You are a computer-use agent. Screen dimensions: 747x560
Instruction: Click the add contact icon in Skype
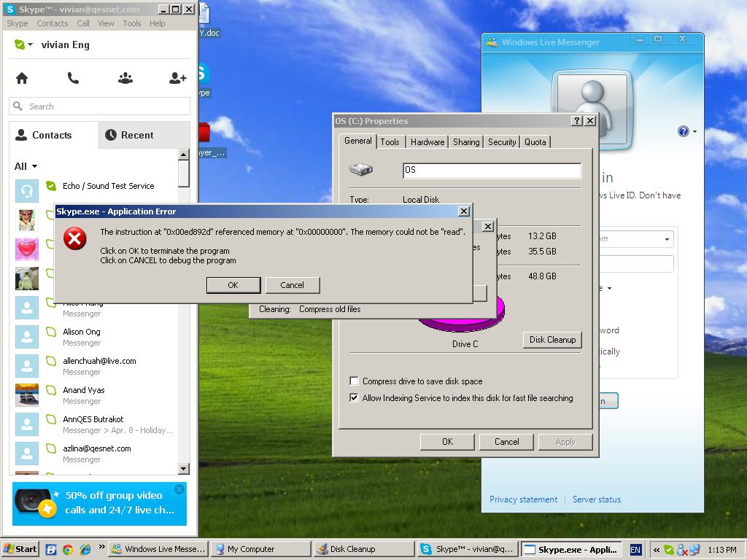[x=177, y=78]
